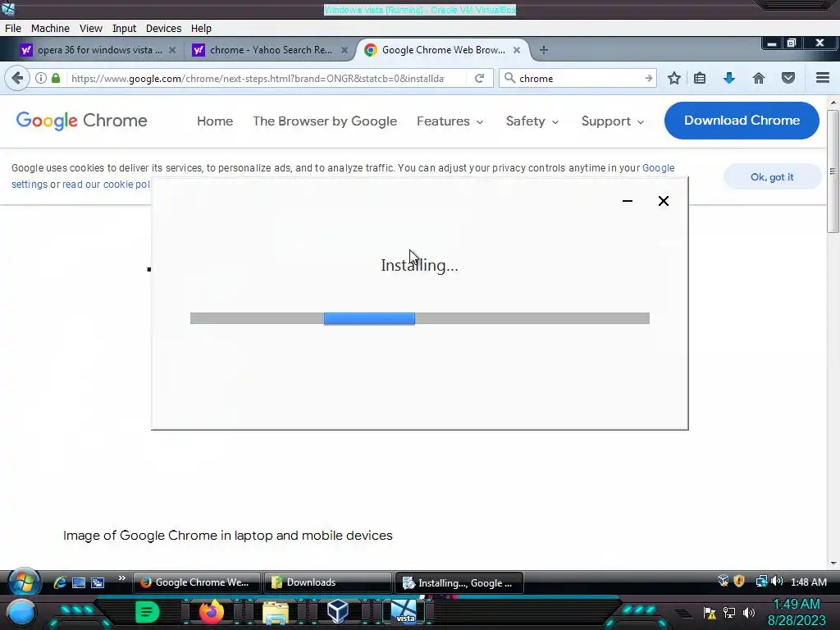Switch to Google Chrome We... taskbar button
Viewport: 840px width, 630px height.
(x=196, y=582)
